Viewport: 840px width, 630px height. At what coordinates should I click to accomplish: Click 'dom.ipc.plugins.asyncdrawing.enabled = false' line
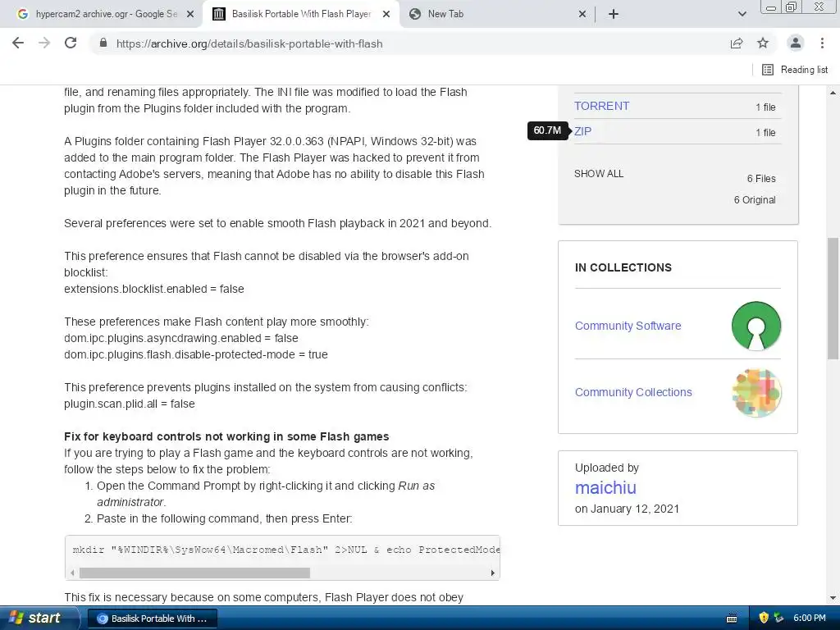pos(181,338)
